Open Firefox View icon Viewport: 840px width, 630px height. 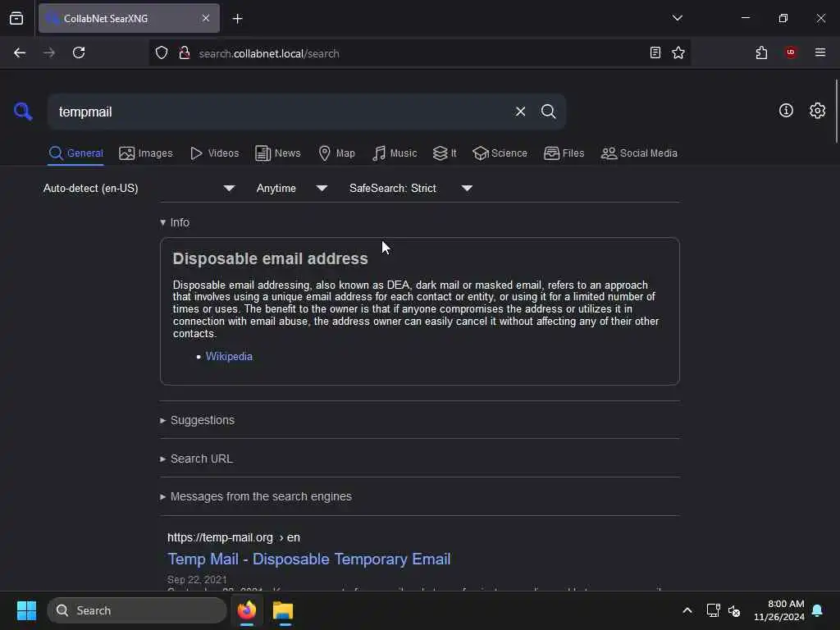tap(16, 18)
